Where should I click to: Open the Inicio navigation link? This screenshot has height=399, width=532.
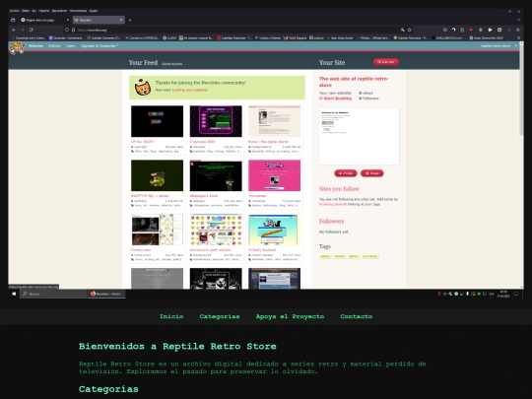click(171, 316)
